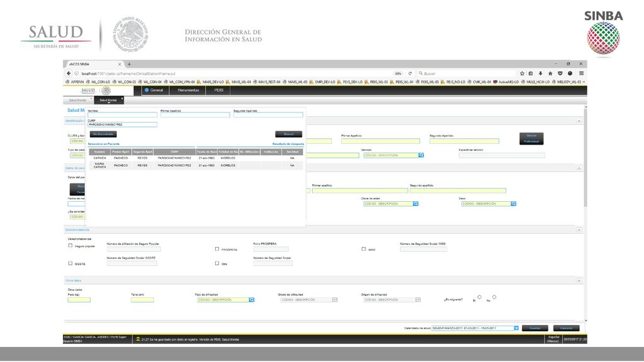Close the eNCOS SINBA browser tab
The width and height of the screenshot is (644, 362).
[119, 65]
